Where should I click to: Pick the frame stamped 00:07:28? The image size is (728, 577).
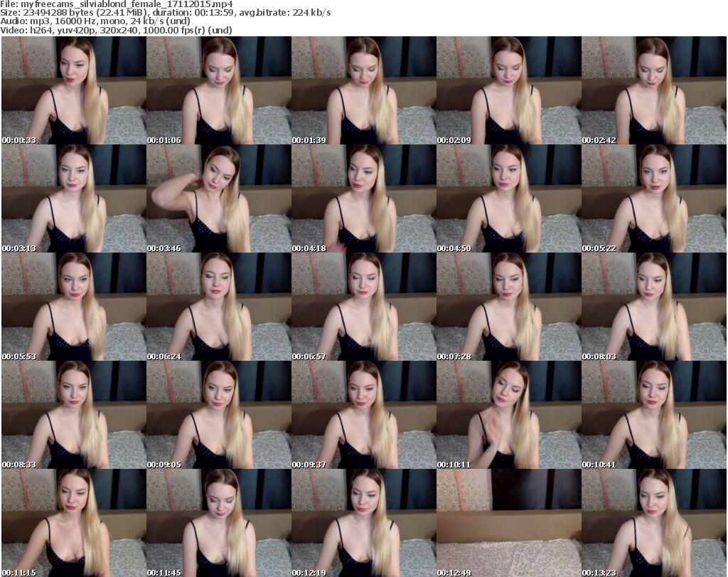pyautogui.click(x=509, y=307)
